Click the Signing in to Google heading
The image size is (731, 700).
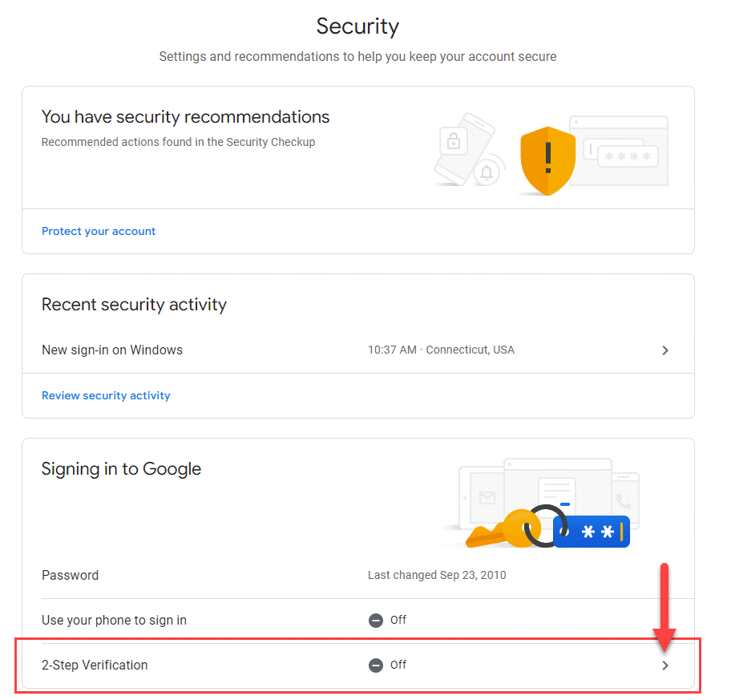click(121, 469)
